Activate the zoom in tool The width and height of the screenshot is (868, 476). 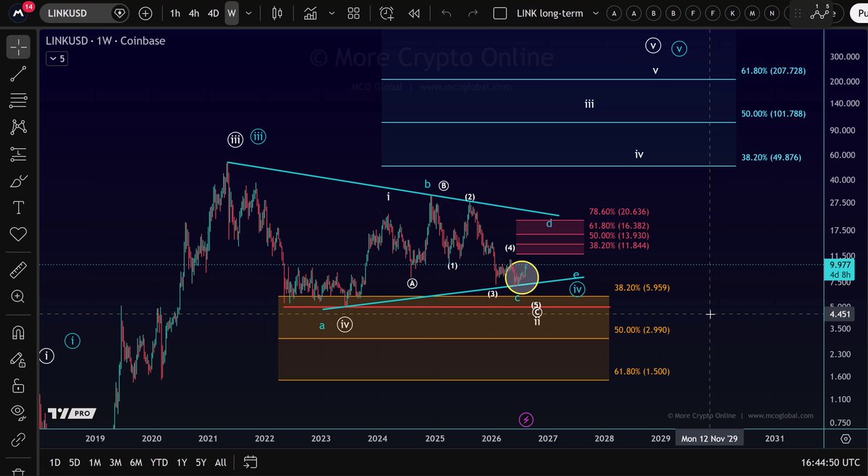(18, 297)
